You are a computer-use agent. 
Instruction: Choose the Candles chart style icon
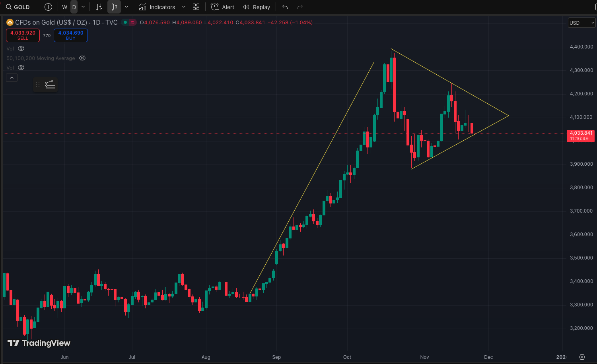click(x=114, y=7)
